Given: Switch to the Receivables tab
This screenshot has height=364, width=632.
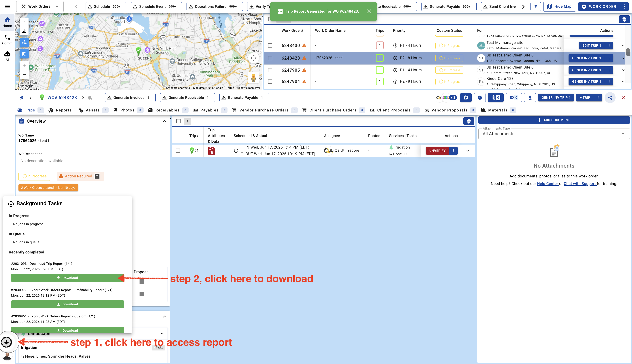Looking at the screenshot, I should pyautogui.click(x=168, y=110).
